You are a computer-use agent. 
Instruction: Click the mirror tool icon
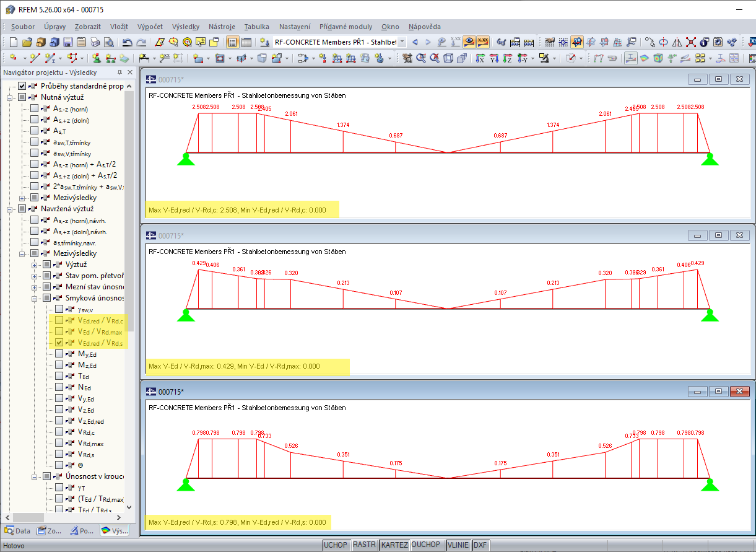677,42
